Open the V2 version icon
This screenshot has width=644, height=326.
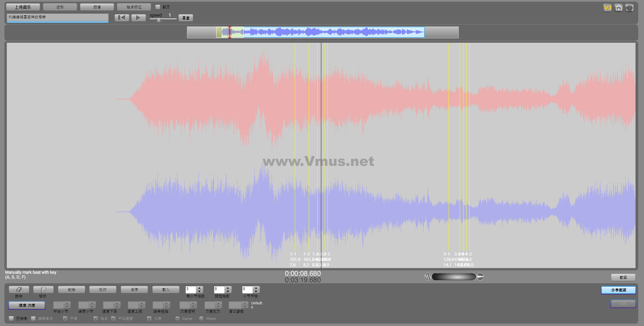pyautogui.click(x=607, y=8)
